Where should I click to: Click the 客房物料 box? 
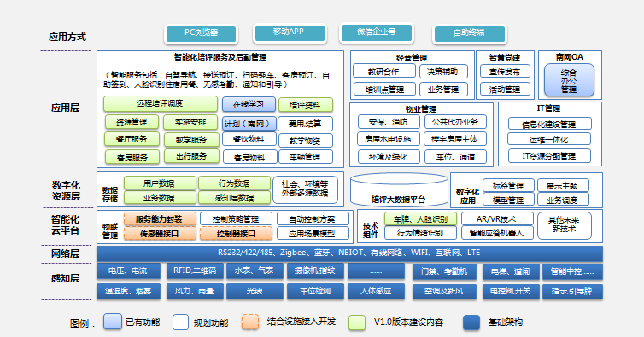pyautogui.click(x=249, y=157)
